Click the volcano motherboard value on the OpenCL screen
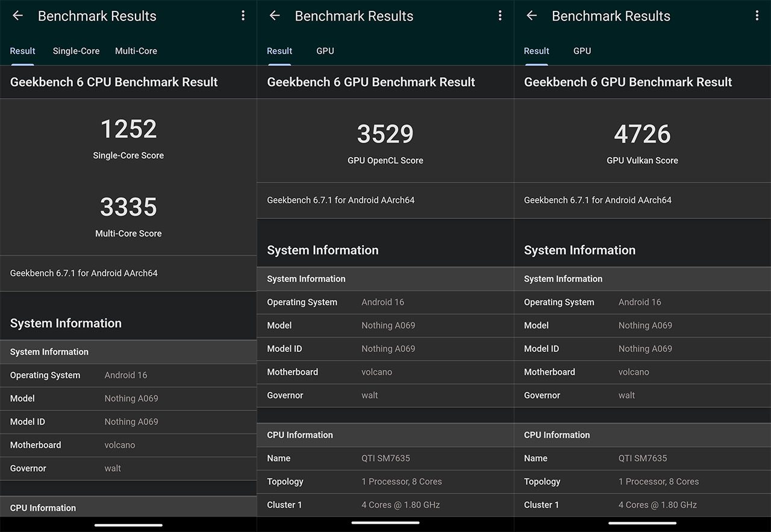The image size is (771, 532). point(377,373)
